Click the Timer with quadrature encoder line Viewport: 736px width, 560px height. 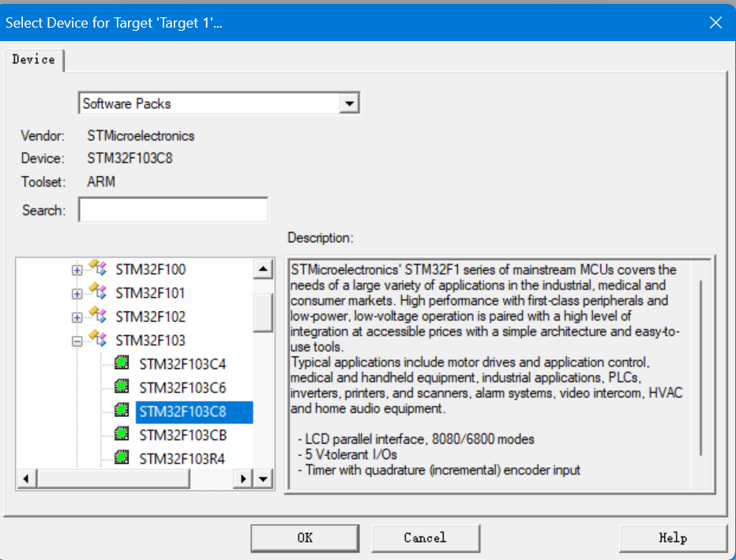tap(439, 470)
